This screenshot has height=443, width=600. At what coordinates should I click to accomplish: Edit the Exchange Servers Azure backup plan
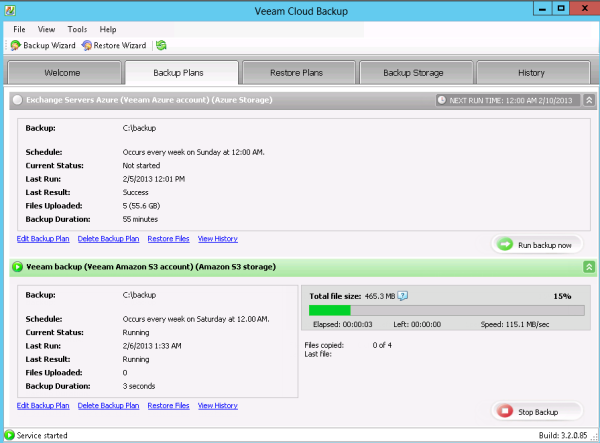pyautogui.click(x=43, y=239)
